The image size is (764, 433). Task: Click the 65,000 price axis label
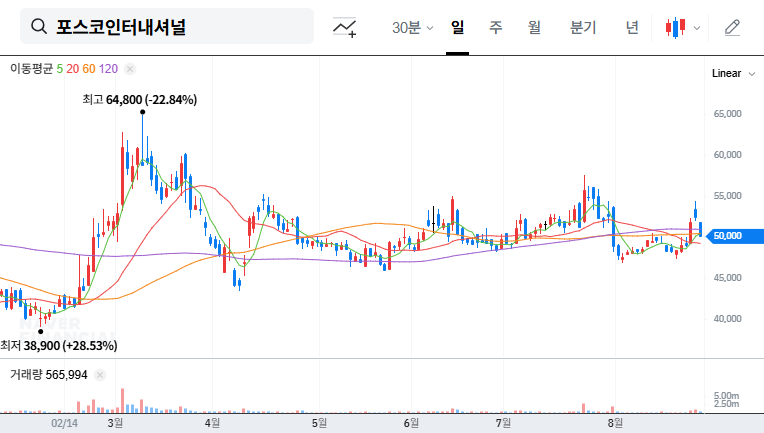(x=727, y=113)
